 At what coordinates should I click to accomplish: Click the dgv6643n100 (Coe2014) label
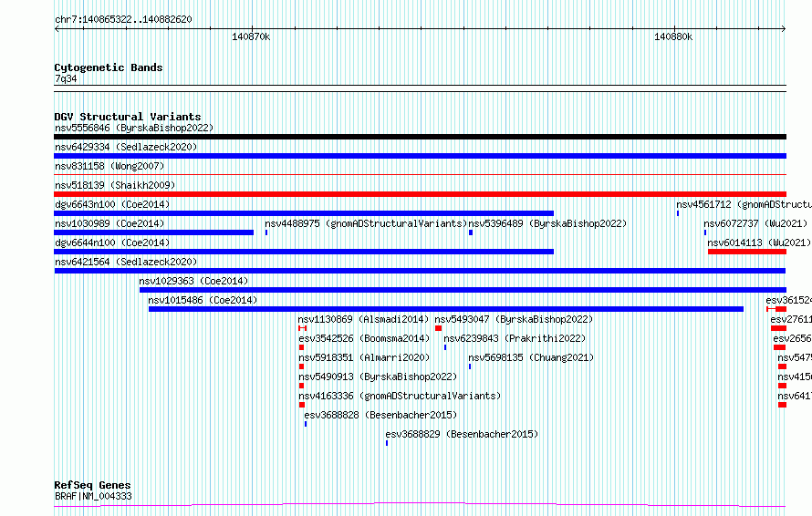112,204
